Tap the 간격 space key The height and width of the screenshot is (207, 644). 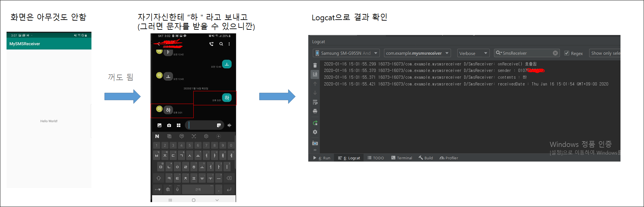pos(198,190)
